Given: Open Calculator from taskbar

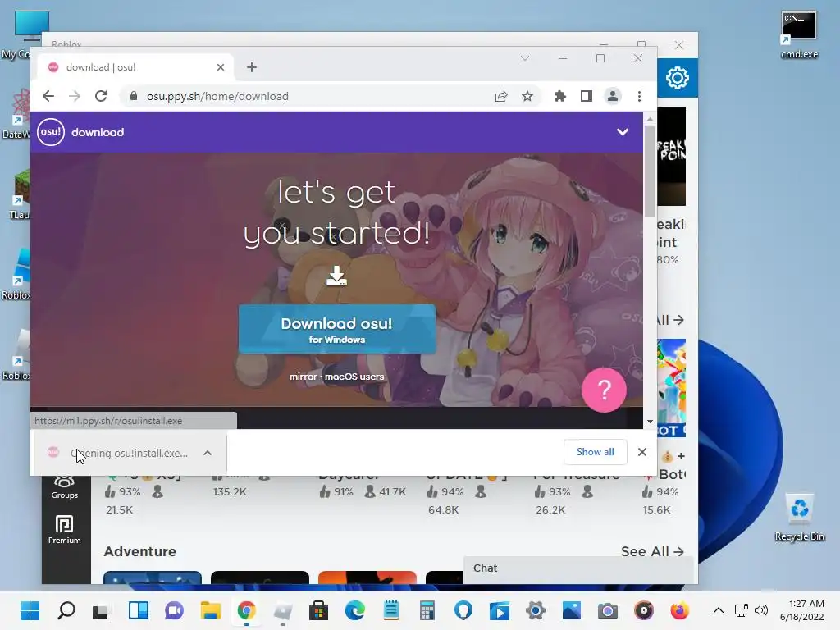Looking at the screenshot, I should click(x=427, y=610).
